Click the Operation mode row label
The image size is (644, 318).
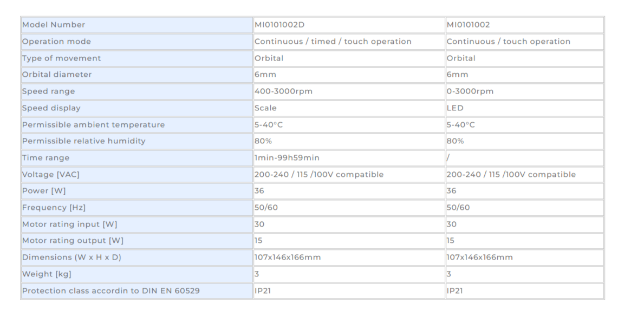(137, 42)
